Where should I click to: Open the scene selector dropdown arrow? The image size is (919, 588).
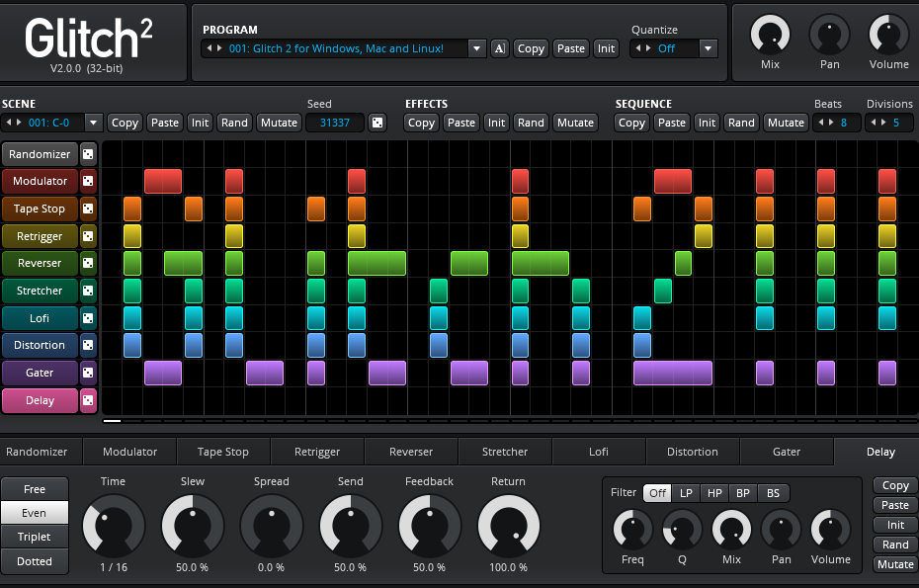click(x=93, y=123)
